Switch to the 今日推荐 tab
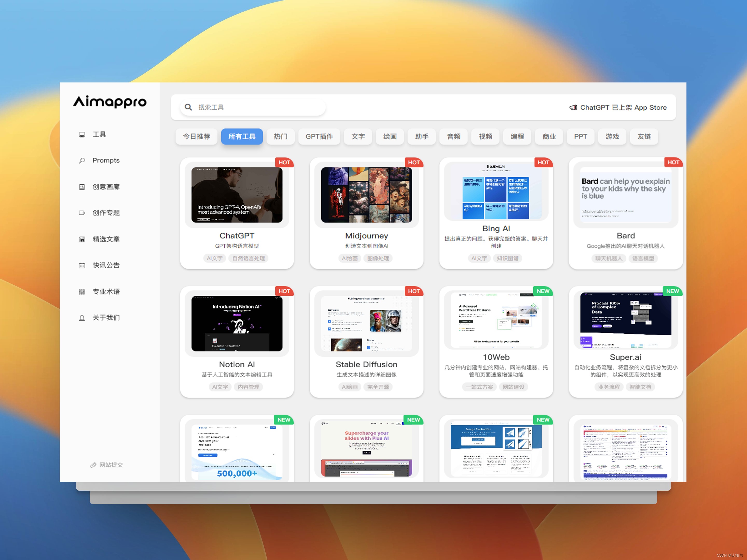Screen dimensions: 747x560 (196, 136)
